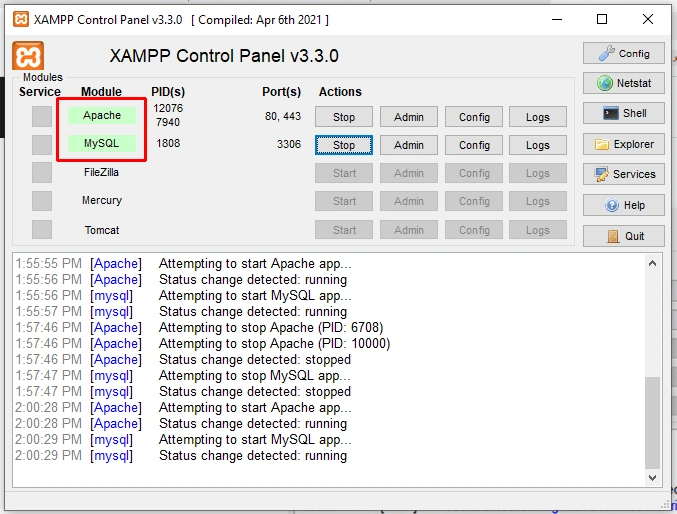Click log line 'Attempting to stop Apache (PID: 6708)'
Image resolution: width=677 pixels, height=514 pixels.
[x=271, y=327]
